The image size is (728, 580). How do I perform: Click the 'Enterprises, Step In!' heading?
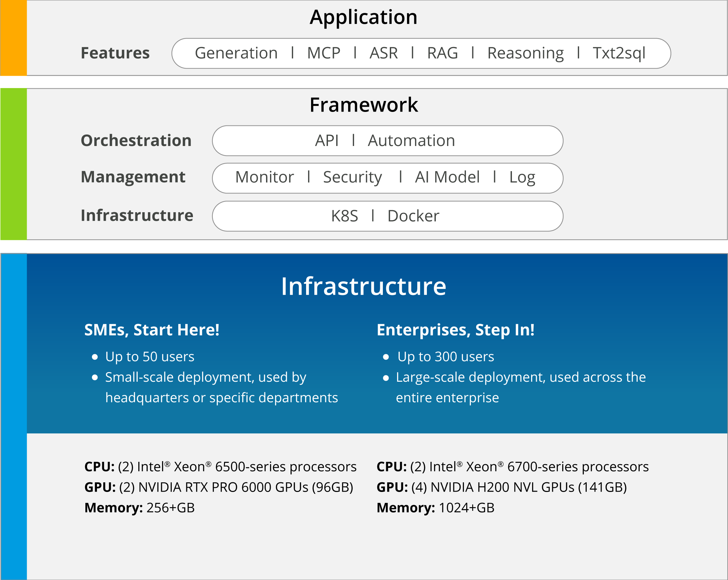456,330
